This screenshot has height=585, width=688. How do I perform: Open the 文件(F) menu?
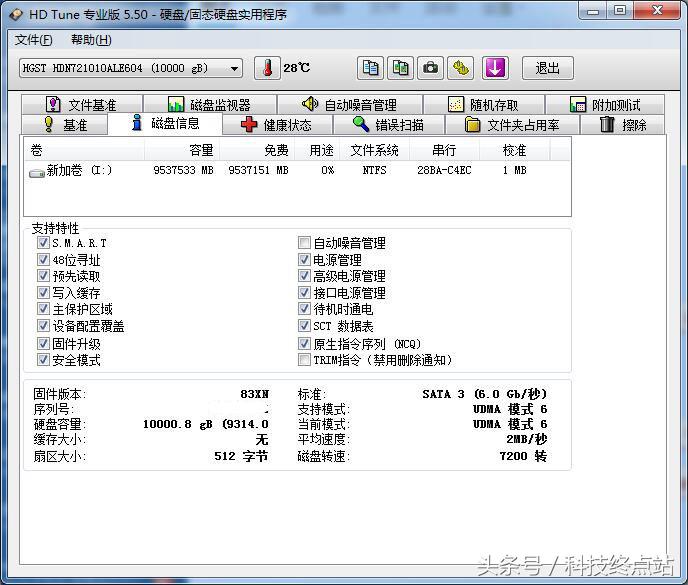[34, 40]
